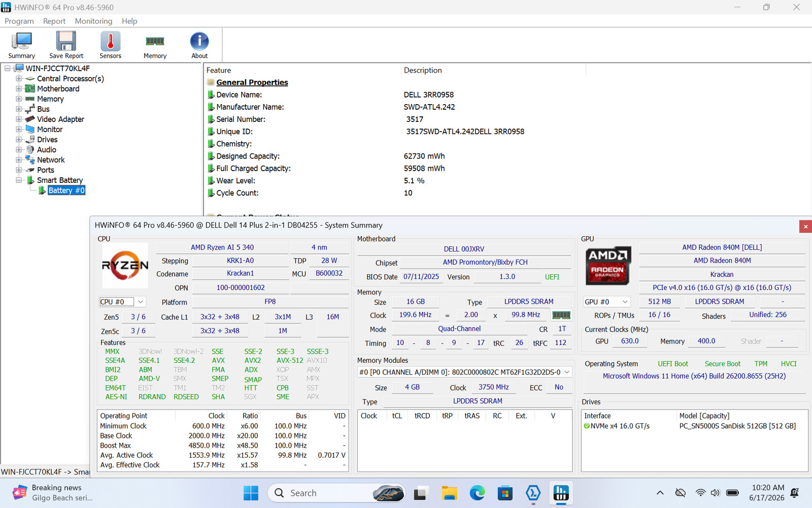Viewport: 812px width, 508px height.
Task: Close the System Summary window
Action: [x=805, y=227]
